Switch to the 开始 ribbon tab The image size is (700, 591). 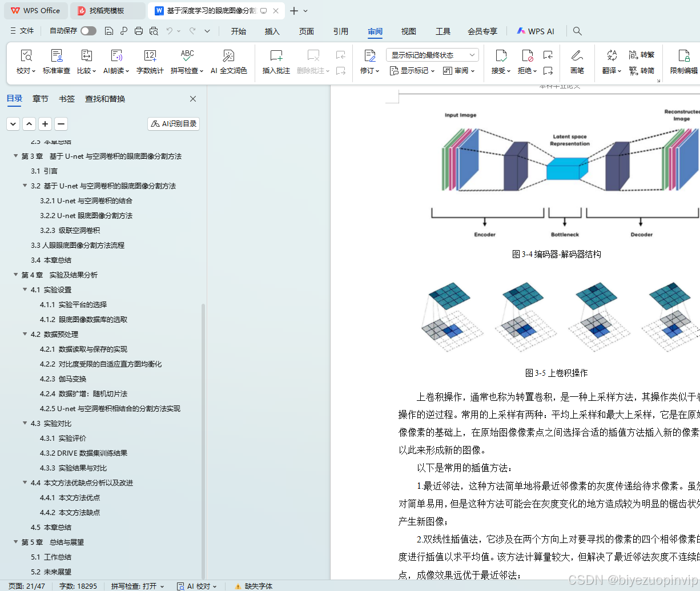[239, 31]
